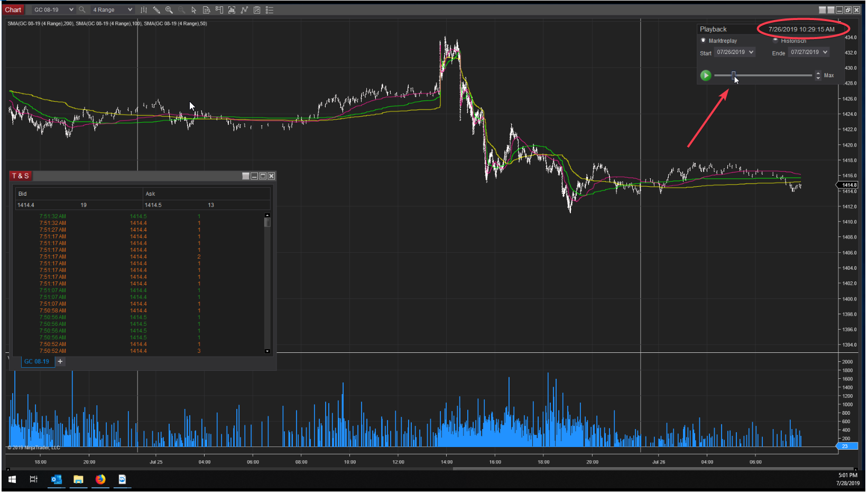Close the T&S window
The width and height of the screenshot is (868, 492).
[271, 176]
